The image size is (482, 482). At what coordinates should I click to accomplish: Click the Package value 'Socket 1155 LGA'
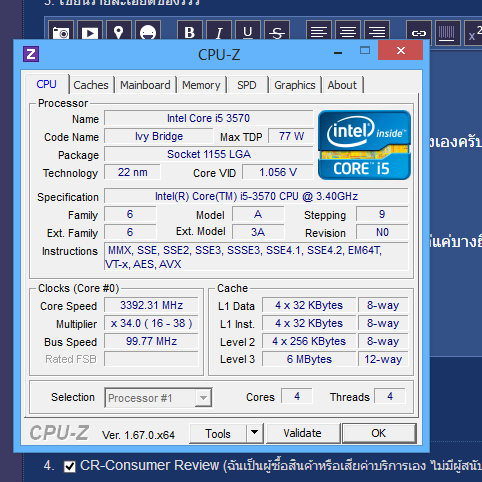[x=208, y=154]
